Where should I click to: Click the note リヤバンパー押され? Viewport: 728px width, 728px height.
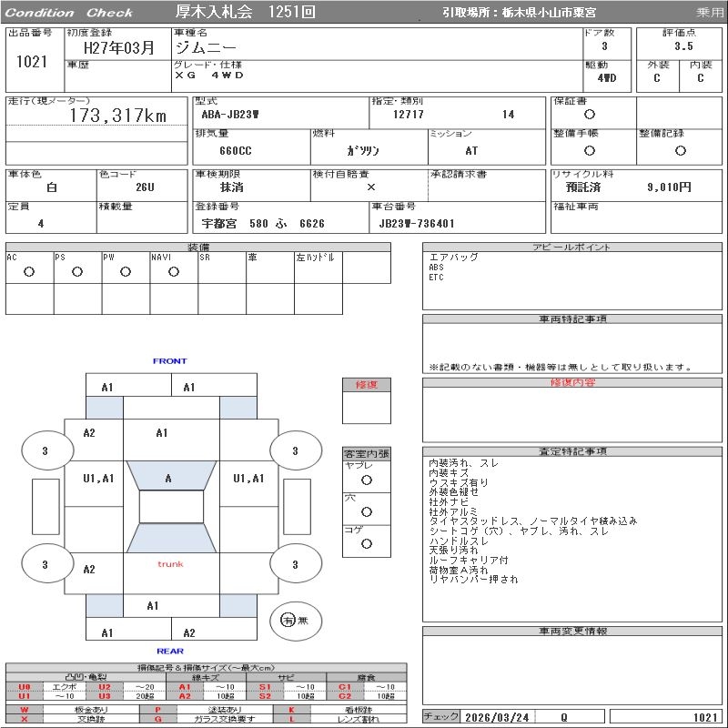(473, 580)
